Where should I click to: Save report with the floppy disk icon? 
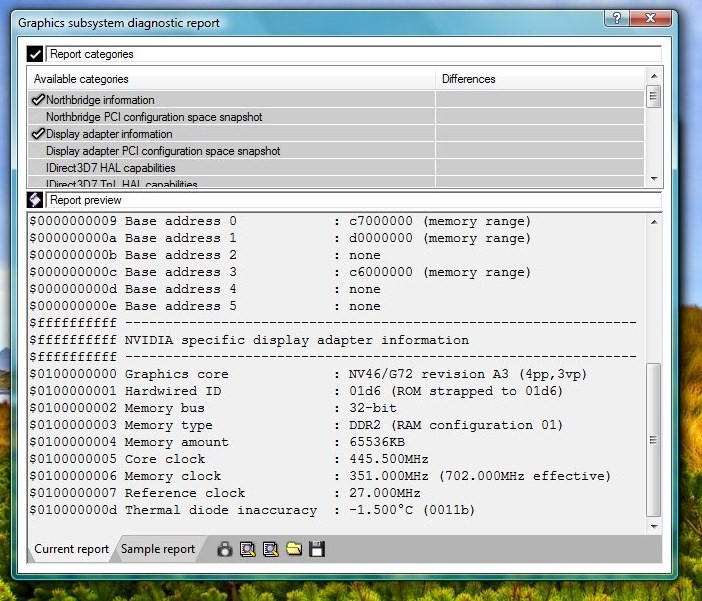pos(317,549)
